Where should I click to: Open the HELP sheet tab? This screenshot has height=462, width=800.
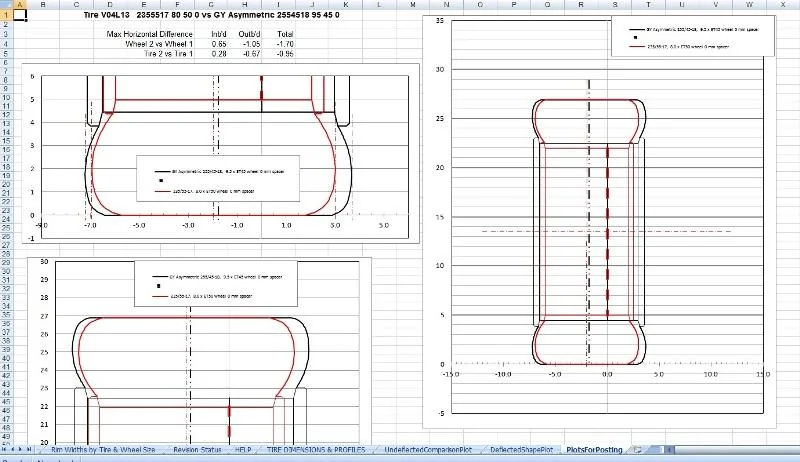pyautogui.click(x=243, y=450)
